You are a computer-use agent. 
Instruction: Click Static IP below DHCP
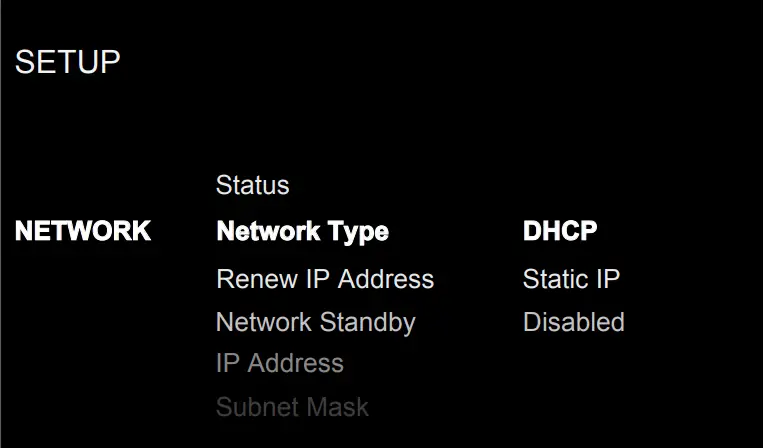(570, 279)
